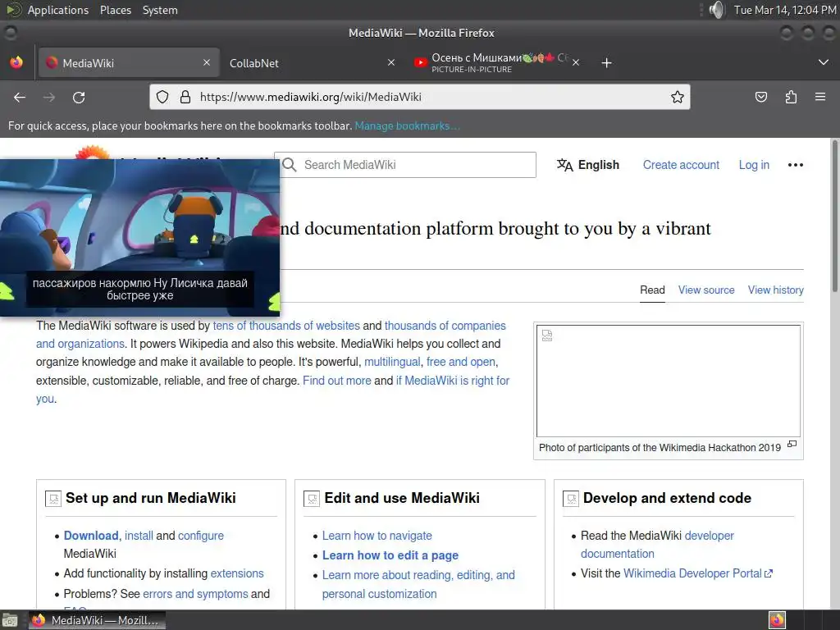Screen dimensions: 840x630
Task: Open the System menu
Action: click(x=160, y=10)
